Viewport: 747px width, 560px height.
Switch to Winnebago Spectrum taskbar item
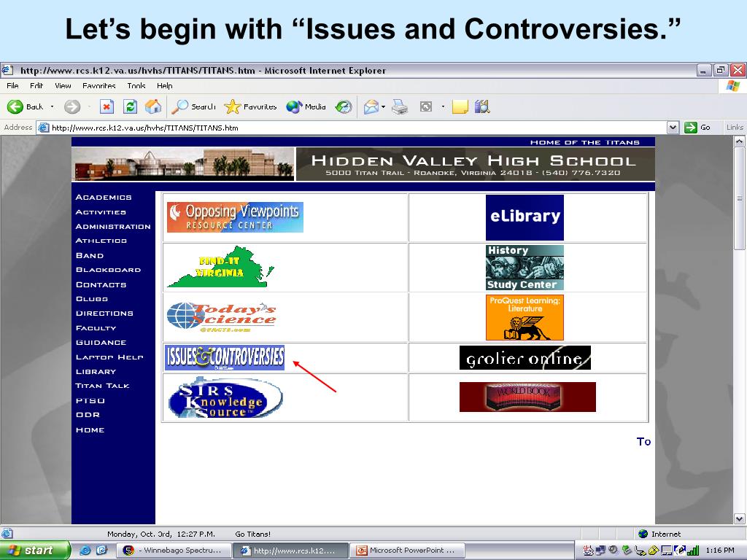[175, 551]
